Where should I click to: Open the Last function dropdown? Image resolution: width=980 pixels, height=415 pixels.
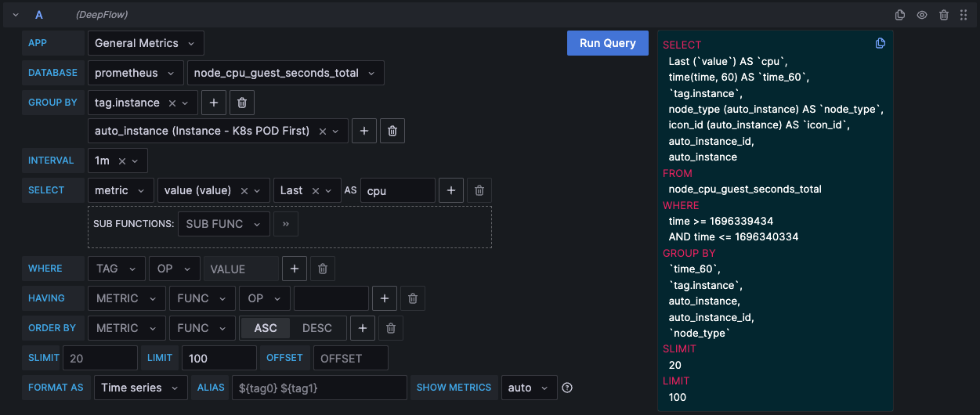coord(330,190)
